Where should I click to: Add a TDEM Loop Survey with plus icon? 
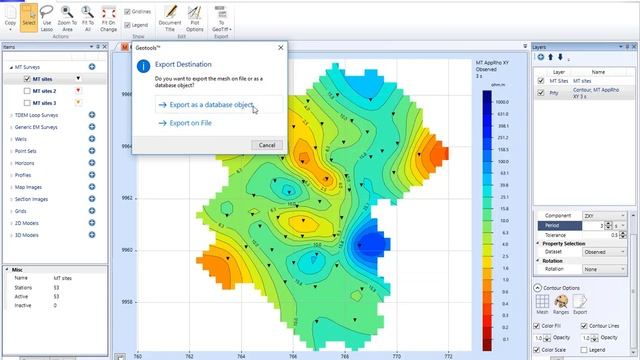(x=92, y=115)
